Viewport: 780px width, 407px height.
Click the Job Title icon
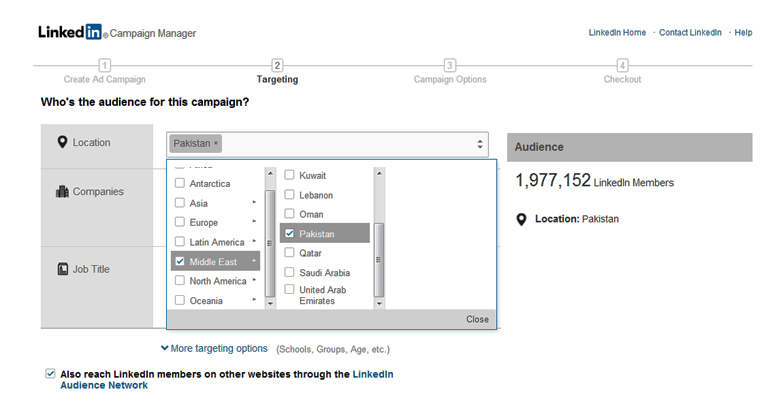(x=63, y=269)
